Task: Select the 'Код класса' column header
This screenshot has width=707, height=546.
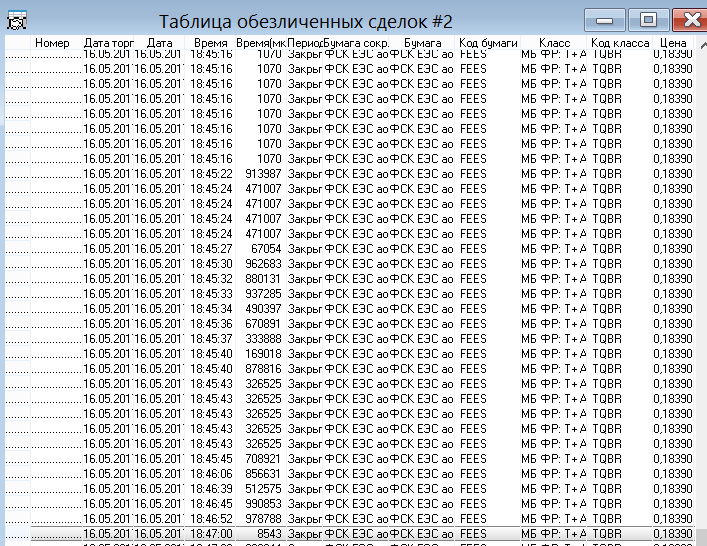Action: tap(620, 44)
